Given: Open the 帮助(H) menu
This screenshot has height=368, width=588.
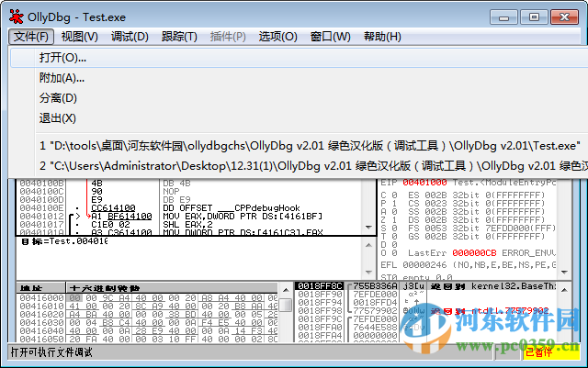Looking at the screenshot, I should pos(382,37).
